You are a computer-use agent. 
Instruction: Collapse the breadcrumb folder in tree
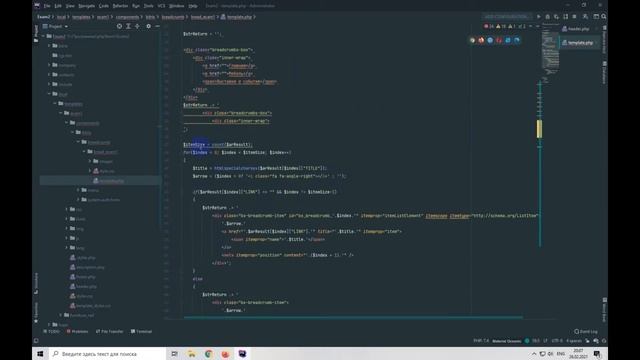tap(78, 142)
